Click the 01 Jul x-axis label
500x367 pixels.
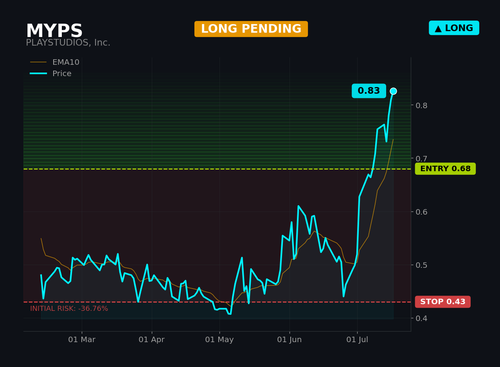click(357, 340)
